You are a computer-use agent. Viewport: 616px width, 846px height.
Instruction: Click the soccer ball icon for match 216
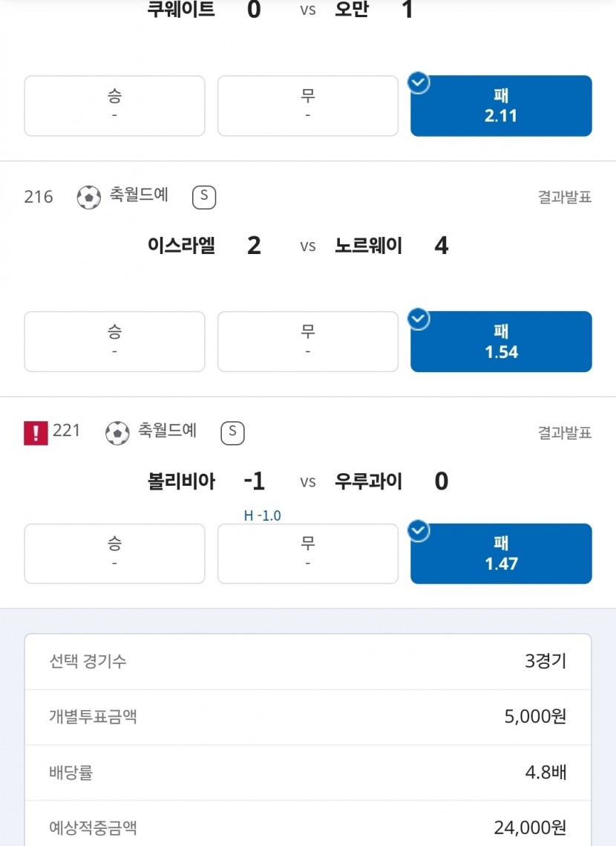coord(89,197)
